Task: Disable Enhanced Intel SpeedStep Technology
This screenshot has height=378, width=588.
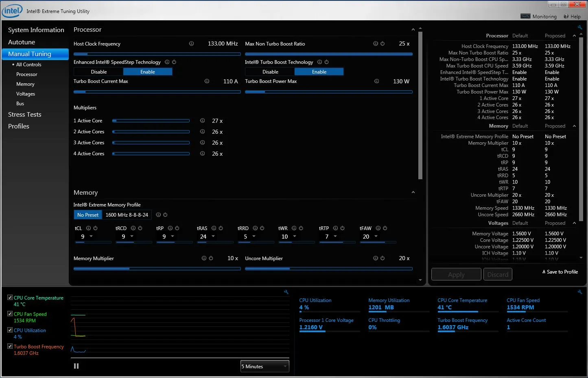Action: coord(99,72)
